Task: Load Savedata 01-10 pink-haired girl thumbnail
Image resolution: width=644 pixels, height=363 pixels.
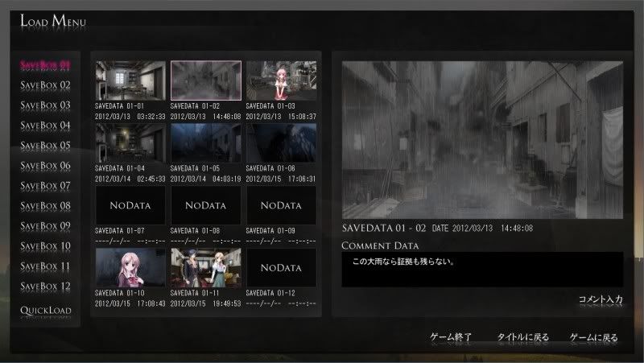Action: tap(130, 268)
